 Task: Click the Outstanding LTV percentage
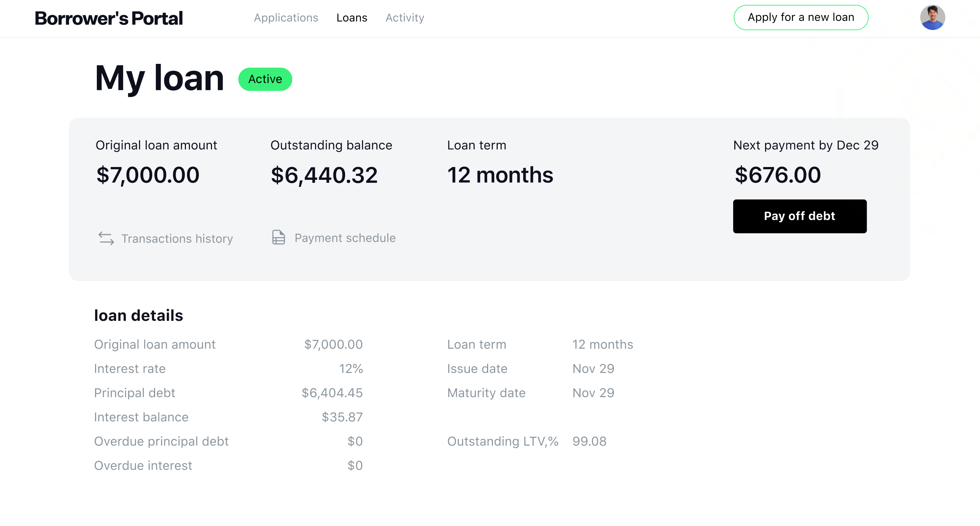coord(589,441)
